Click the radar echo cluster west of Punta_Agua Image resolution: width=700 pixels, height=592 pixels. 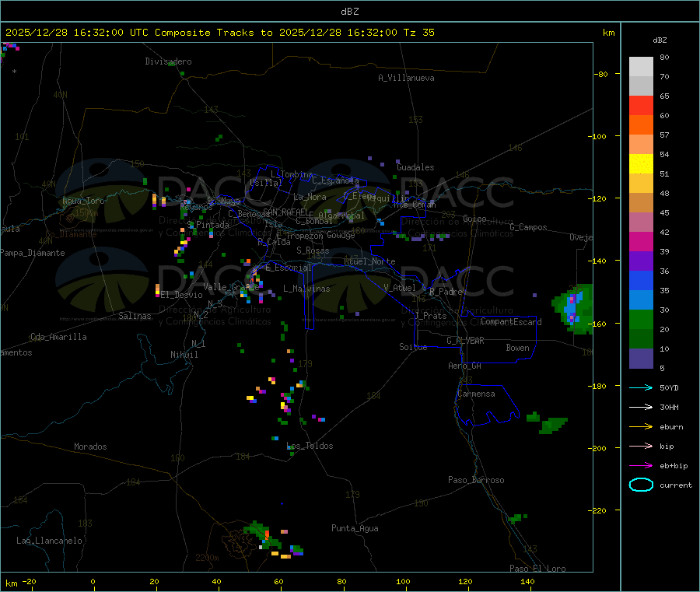pos(273,540)
